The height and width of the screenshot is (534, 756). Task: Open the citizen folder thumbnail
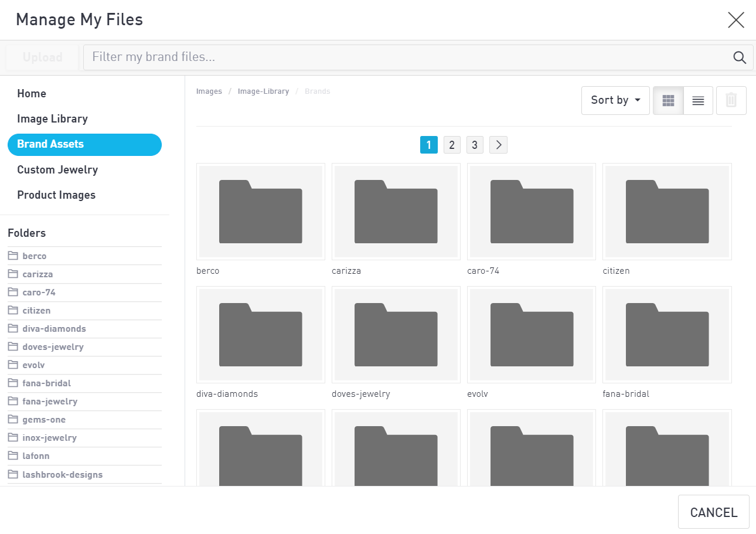pyautogui.click(x=667, y=212)
